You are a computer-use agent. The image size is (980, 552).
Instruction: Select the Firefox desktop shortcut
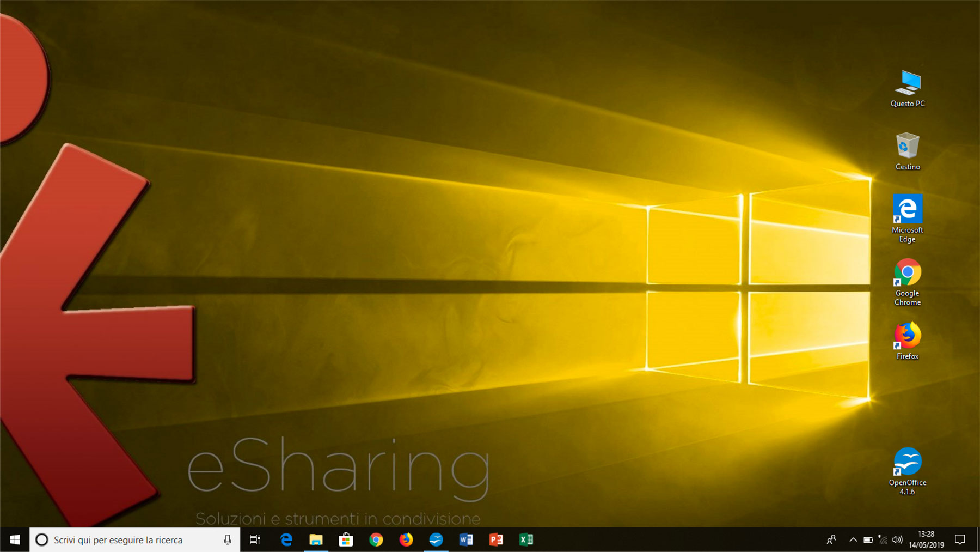(908, 341)
